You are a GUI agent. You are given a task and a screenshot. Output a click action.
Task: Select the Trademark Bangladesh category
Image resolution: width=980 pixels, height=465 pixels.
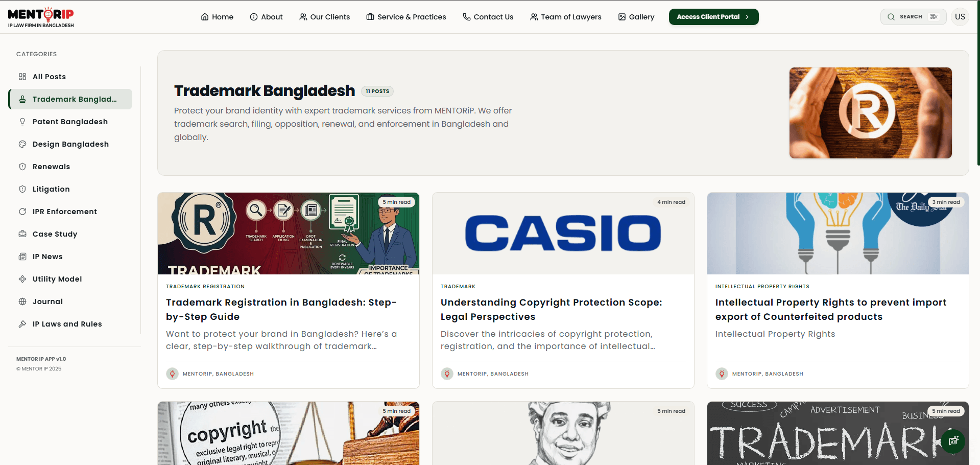70,99
